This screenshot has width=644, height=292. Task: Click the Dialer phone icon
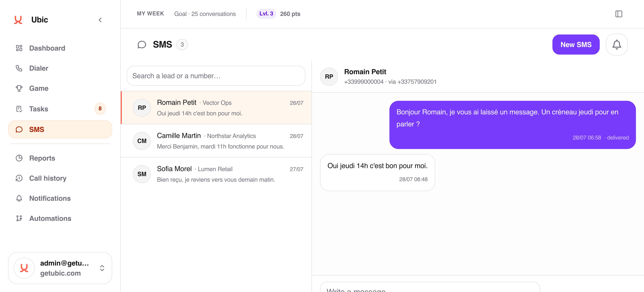pyautogui.click(x=19, y=68)
